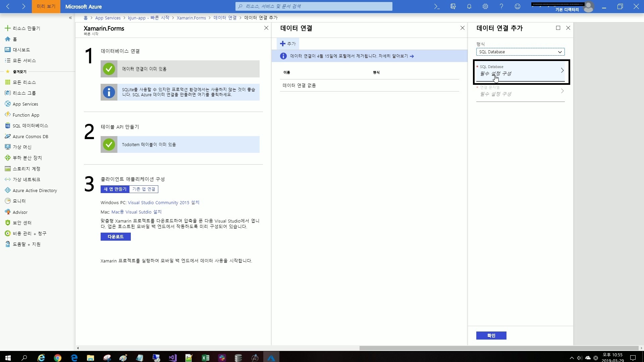The width and height of the screenshot is (644, 362).
Task: Click the help question mark icon
Action: pyautogui.click(x=501, y=6)
